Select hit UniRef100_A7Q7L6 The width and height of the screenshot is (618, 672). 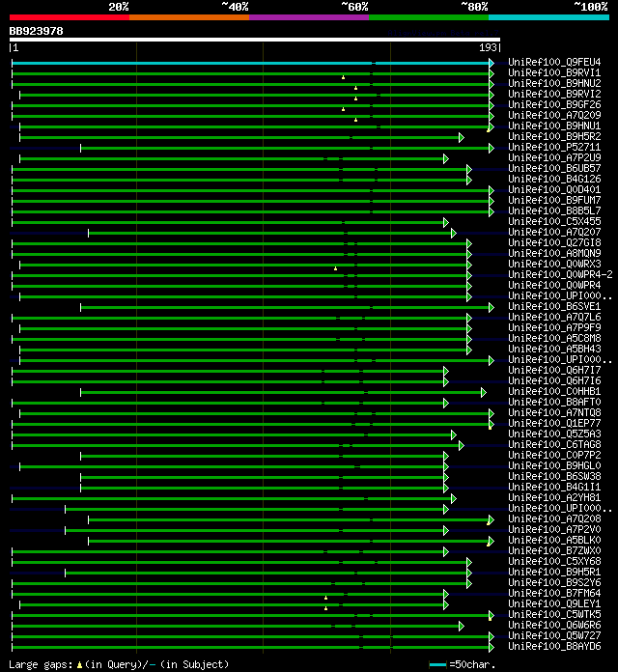(x=554, y=317)
